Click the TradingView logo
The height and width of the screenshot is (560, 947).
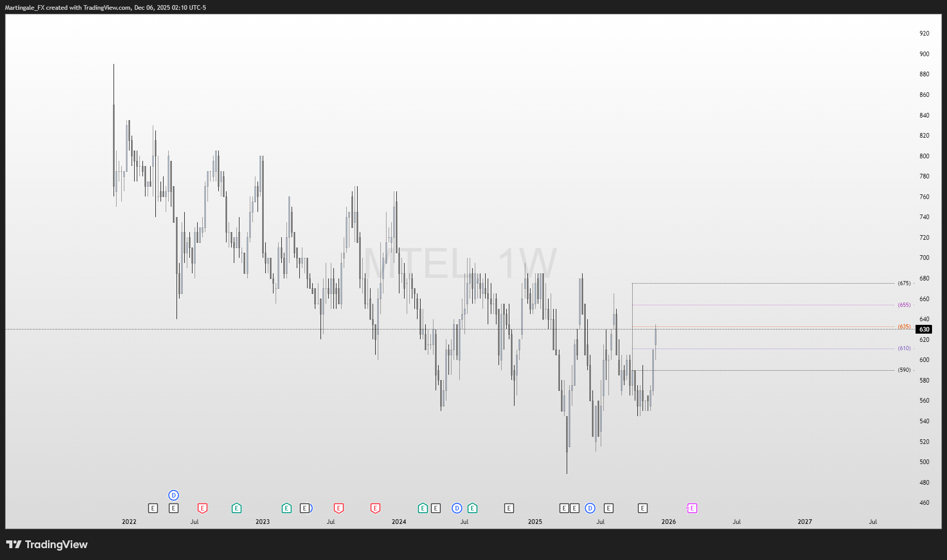click(47, 545)
